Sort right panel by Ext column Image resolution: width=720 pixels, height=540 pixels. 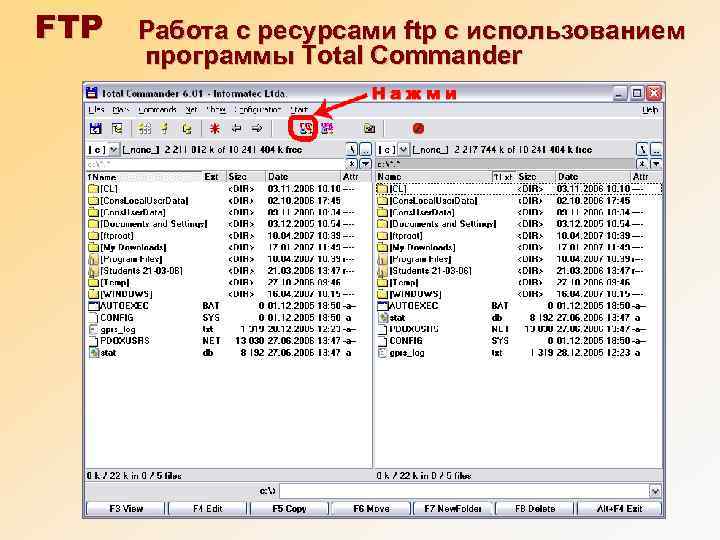[503, 177]
